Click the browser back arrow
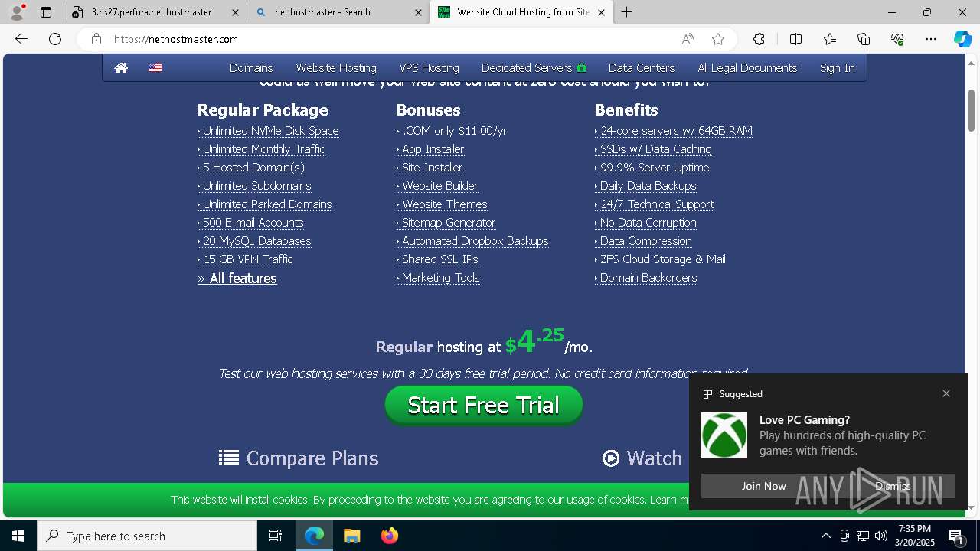 point(21,39)
